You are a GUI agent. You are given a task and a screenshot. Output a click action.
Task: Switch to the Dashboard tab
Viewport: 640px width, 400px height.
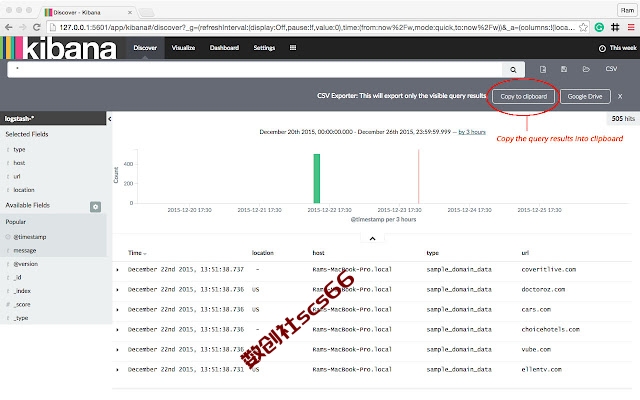[224, 48]
